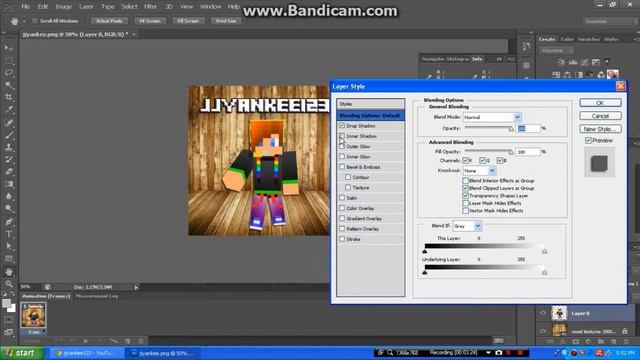Open the Window menu
This screenshot has height=360, width=640.
pyautogui.click(x=211, y=7)
